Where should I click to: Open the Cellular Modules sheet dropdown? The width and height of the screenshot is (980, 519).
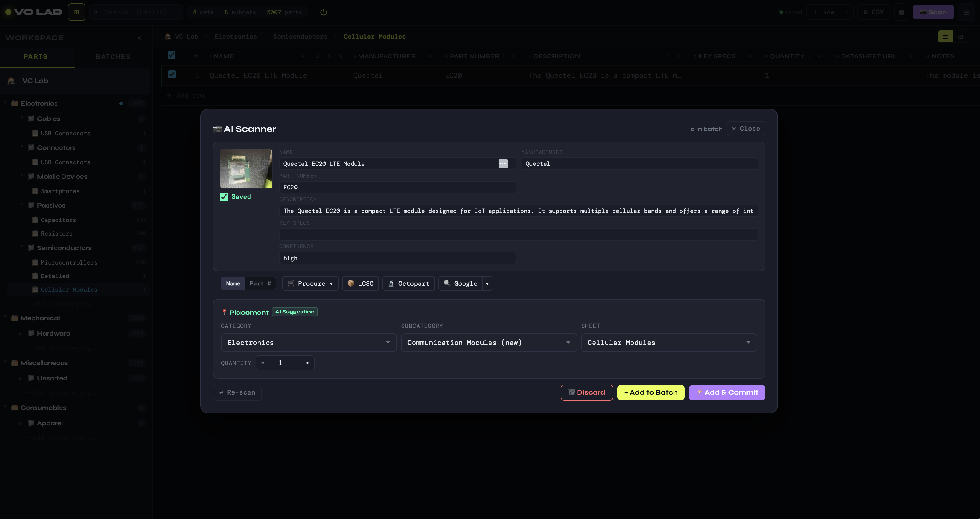click(669, 342)
